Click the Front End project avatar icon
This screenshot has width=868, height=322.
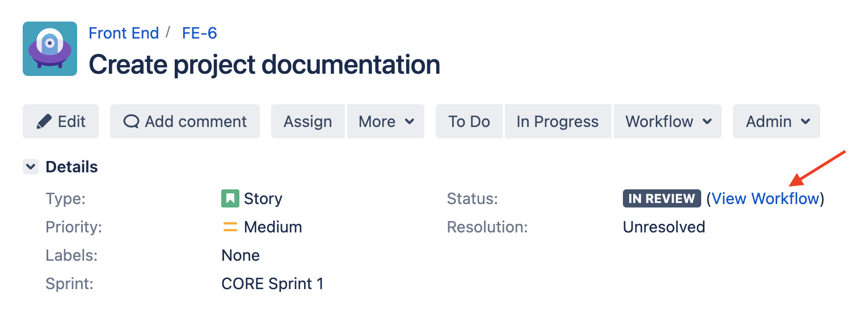coord(50,49)
